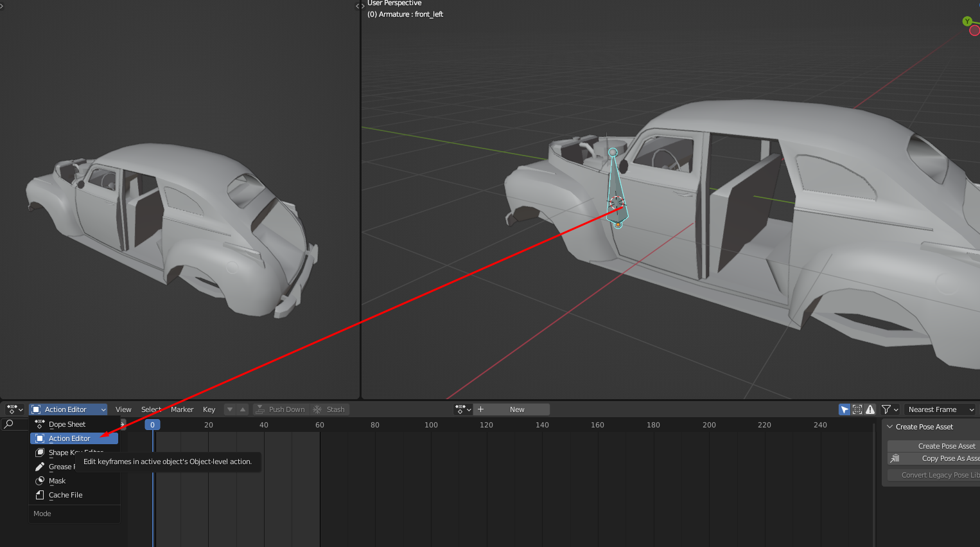Click the Y axis gizmo dot
The image size is (980, 547).
[x=967, y=21]
